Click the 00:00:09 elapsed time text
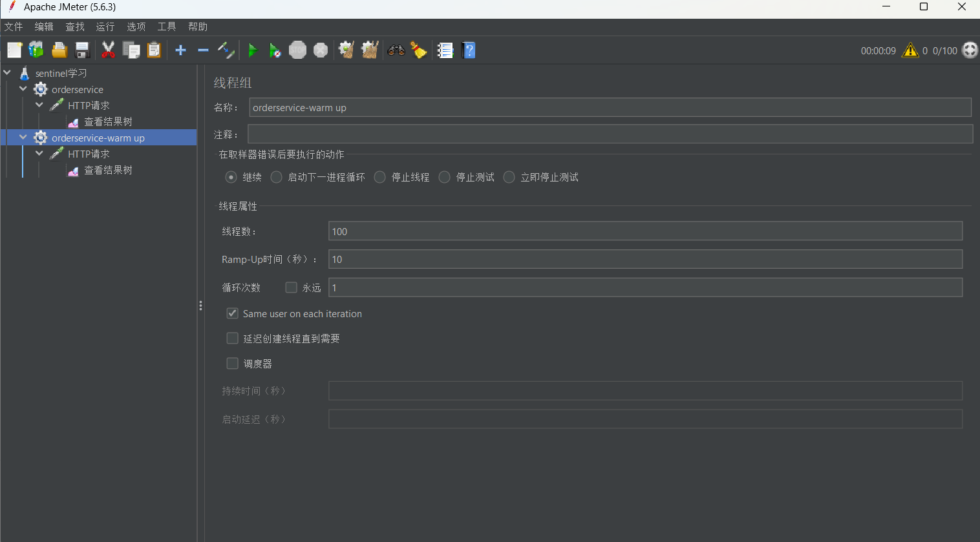Screen dimensions: 980x542 pos(879,50)
